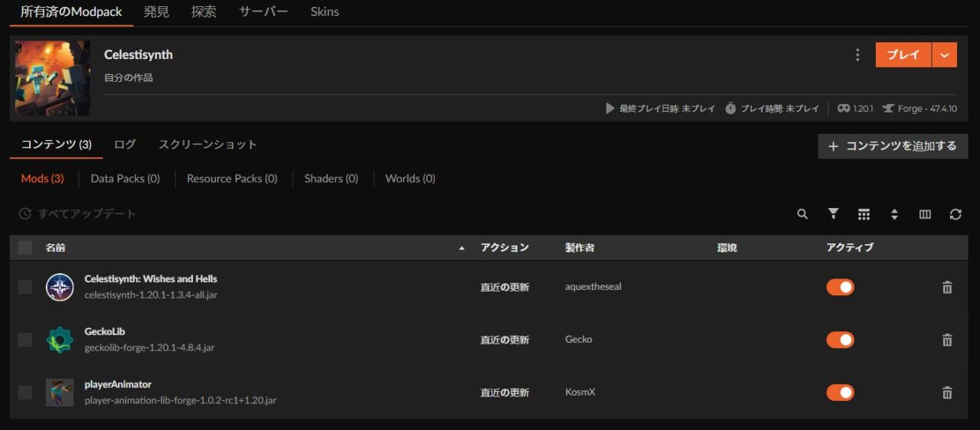980x430 pixels.
Task: Click file name celestisynth-1.20.1-1.3.4-all.jar
Action: pyautogui.click(x=151, y=295)
